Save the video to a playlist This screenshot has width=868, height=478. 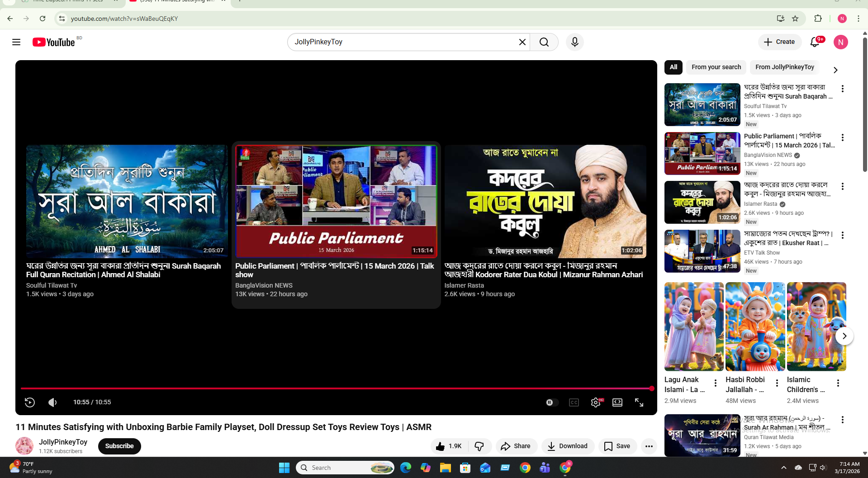pyautogui.click(x=617, y=446)
